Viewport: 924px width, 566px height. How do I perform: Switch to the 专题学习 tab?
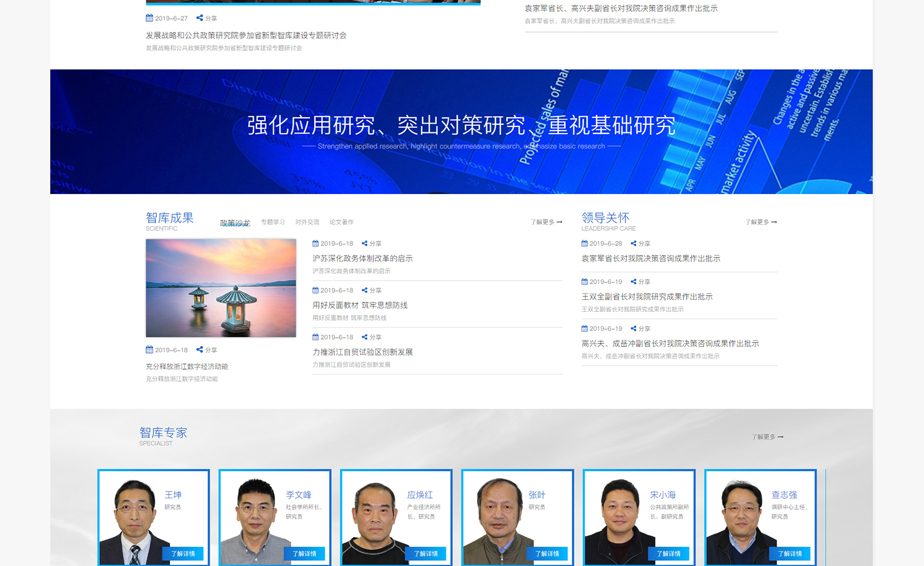(273, 222)
